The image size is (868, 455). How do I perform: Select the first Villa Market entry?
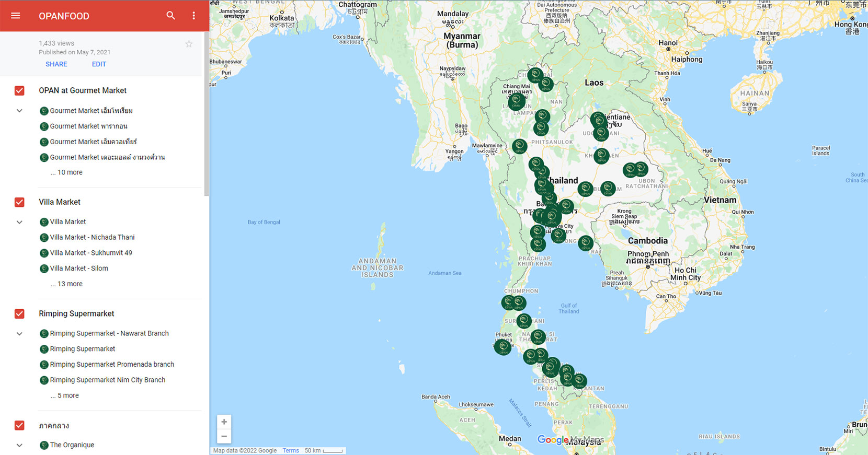[68, 222]
